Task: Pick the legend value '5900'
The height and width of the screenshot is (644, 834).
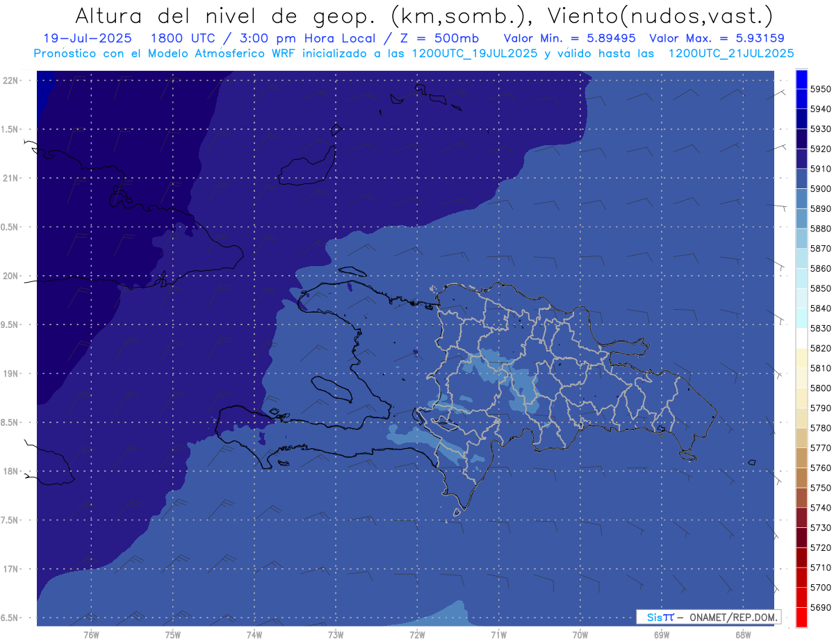Action: click(x=820, y=188)
